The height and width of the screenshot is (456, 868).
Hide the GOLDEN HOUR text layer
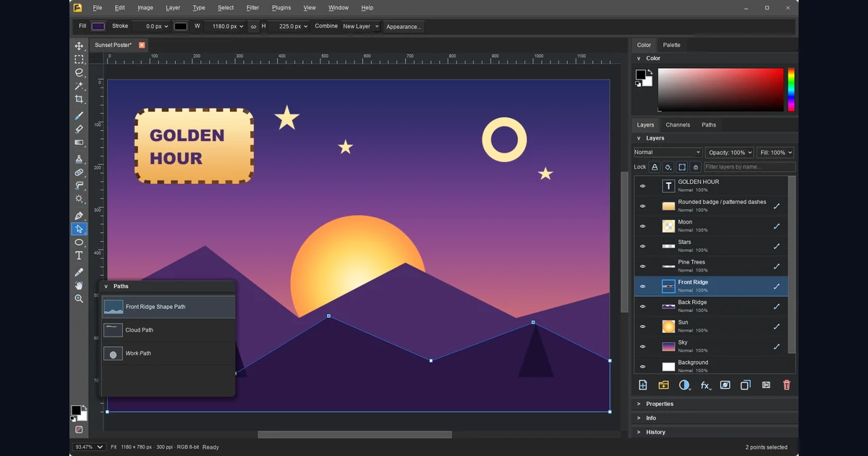pos(642,186)
